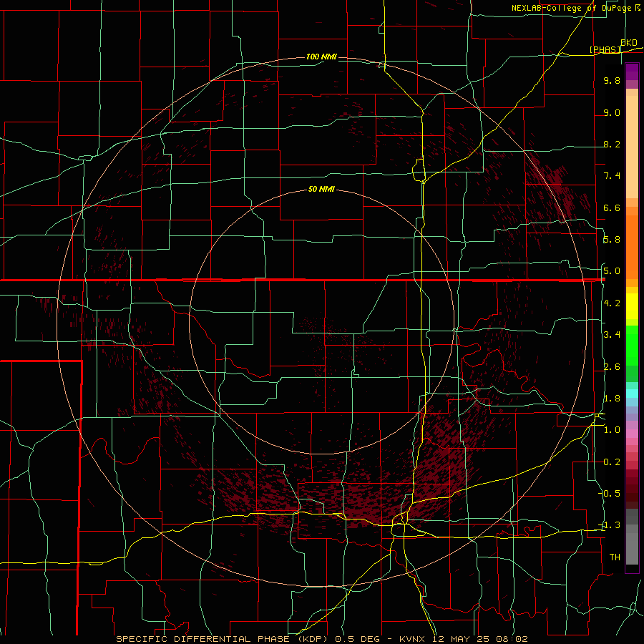Click the 0.2 value on the scale

(612, 462)
